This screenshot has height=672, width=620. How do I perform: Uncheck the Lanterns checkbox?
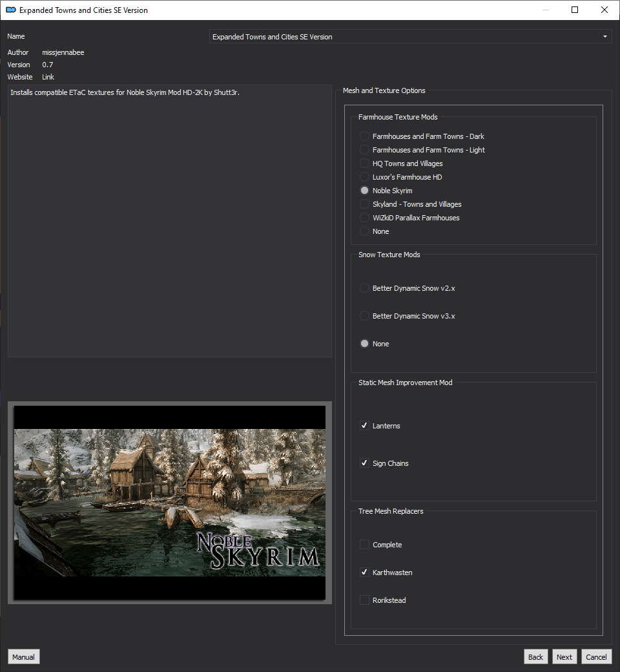pos(364,426)
